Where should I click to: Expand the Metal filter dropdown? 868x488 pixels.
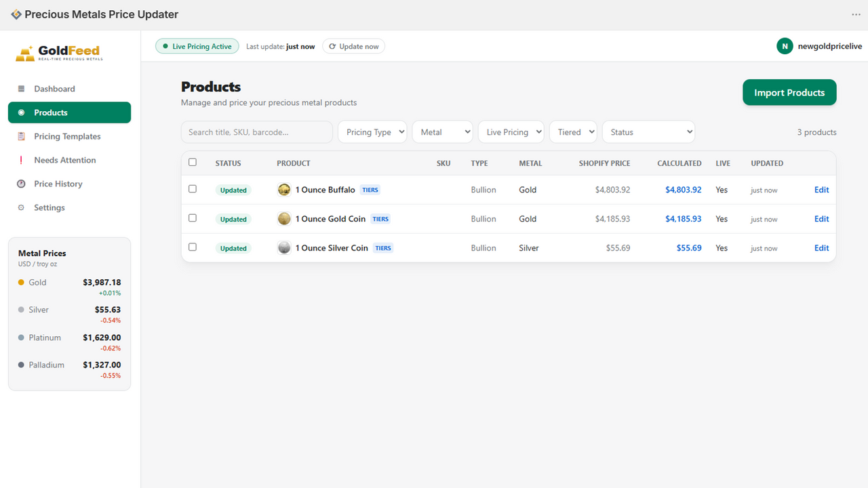(442, 132)
